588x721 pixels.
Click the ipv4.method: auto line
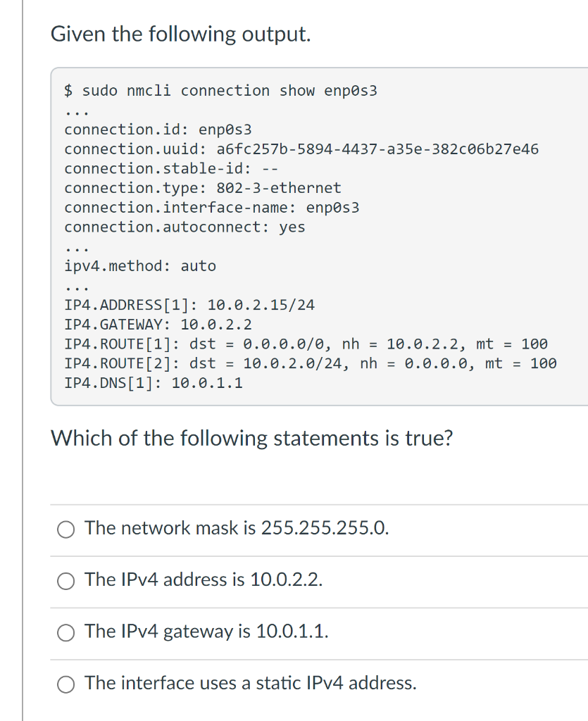pyautogui.click(x=139, y=266)
